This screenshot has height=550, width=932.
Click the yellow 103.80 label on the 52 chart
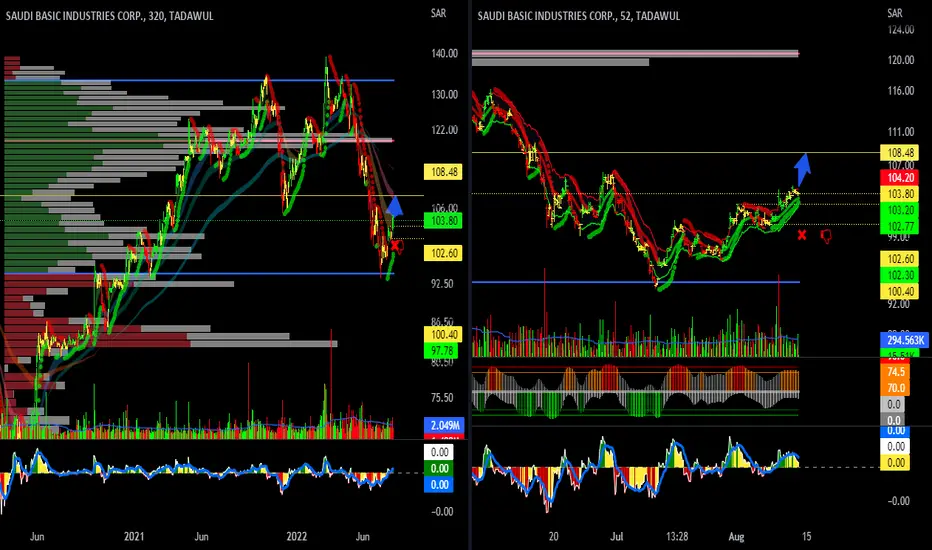[900, 194]
